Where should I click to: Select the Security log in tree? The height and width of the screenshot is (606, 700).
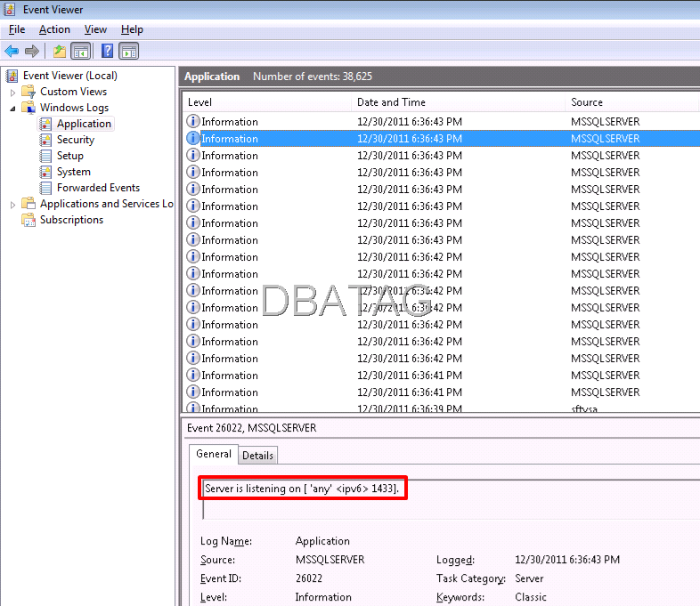(75, 140)
